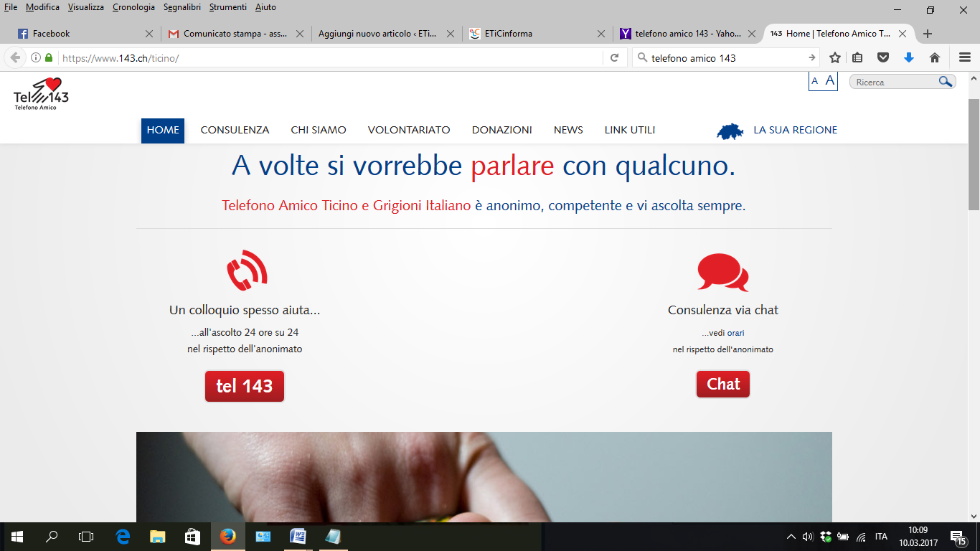
Task: Launch Microsoft Edge from taskbar
Action: (x=123, y=537)
